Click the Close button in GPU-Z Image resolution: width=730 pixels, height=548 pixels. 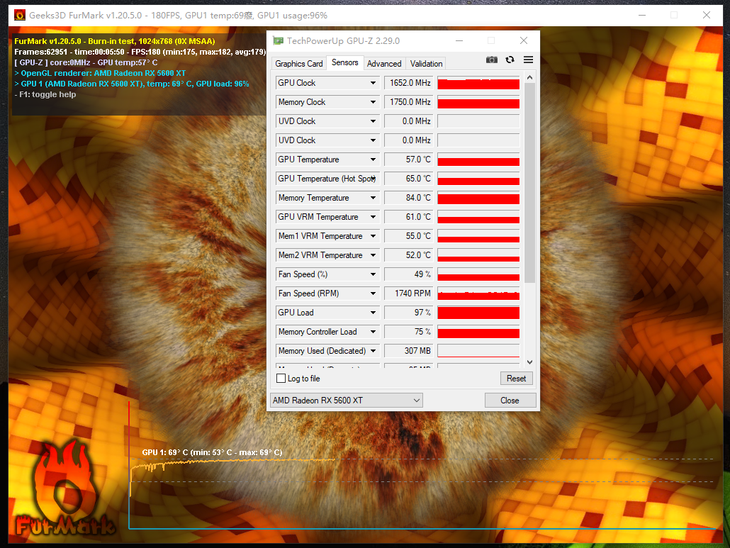[509, 400]
